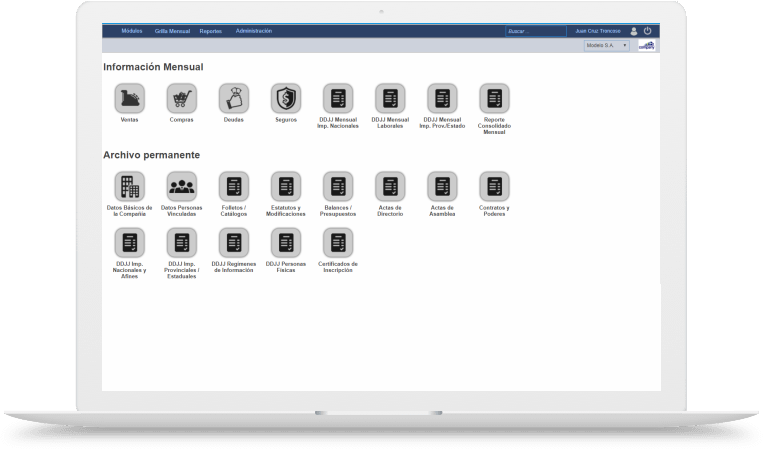Screen dimensions: 763x449
Task: Open the Reporte Consolidado Mensual icon
Action: (494, 98)
